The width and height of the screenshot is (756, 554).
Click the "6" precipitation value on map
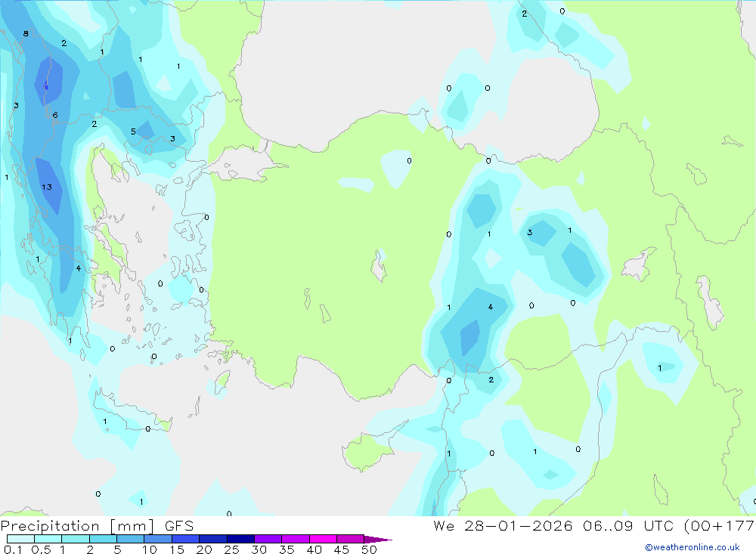(x=55, y=115)
